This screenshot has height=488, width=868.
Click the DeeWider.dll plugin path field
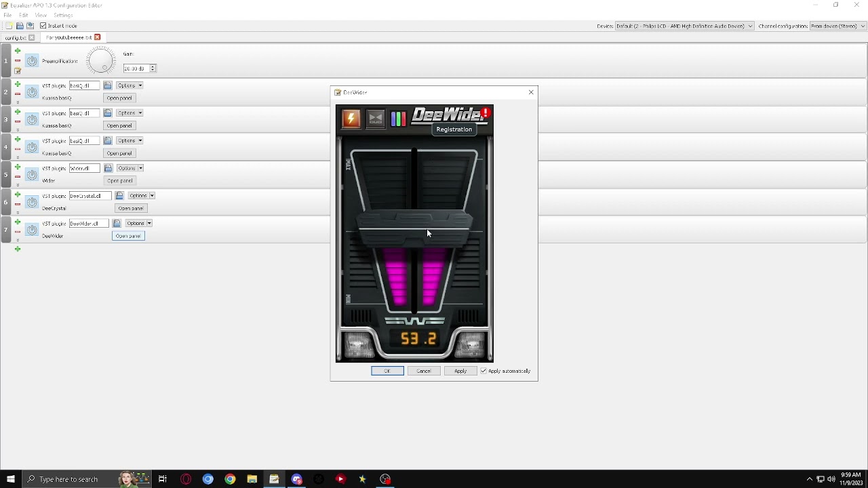coord(89,223)
